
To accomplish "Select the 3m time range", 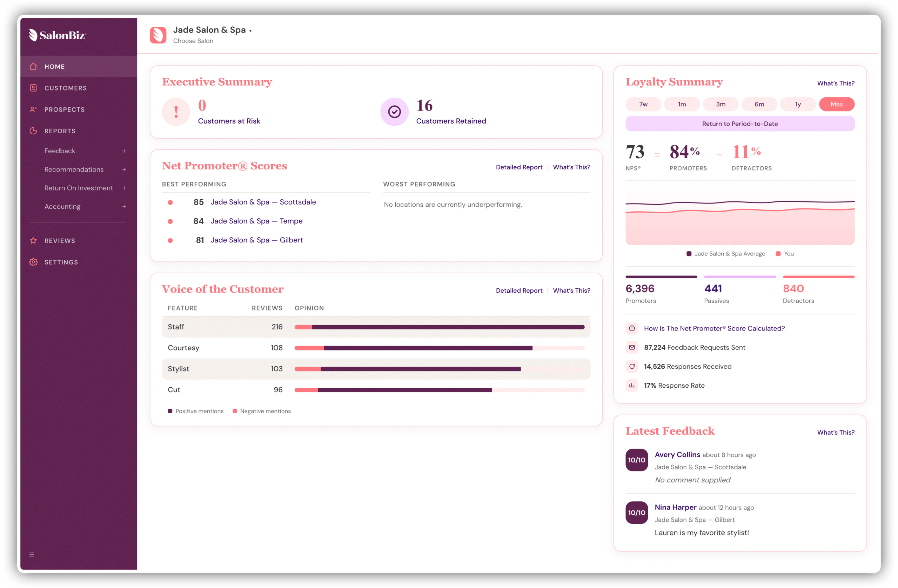I will 721,104.
